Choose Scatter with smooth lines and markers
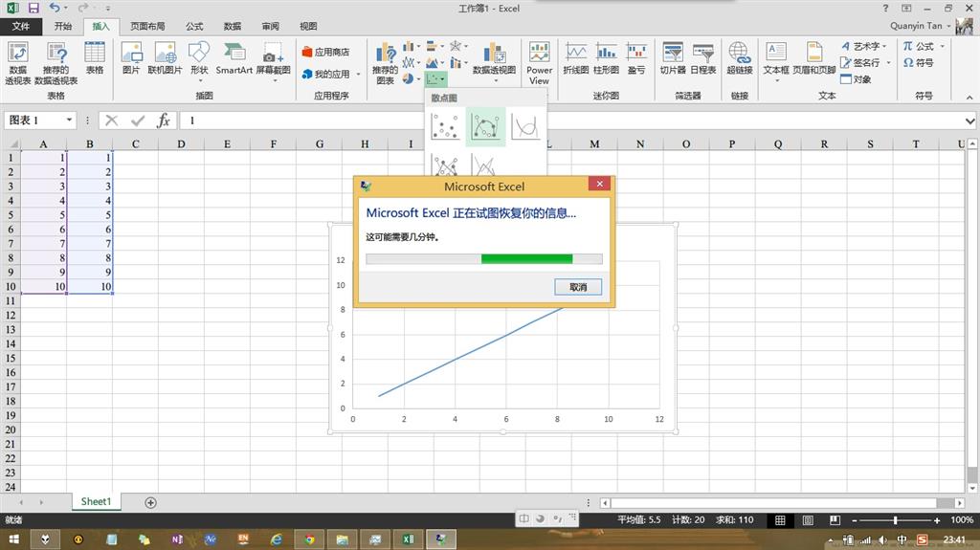Image resolution: width=980 pixels, height=550 pixels. coord(485,127)
